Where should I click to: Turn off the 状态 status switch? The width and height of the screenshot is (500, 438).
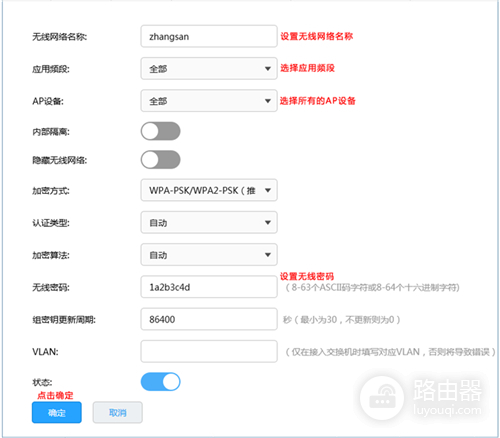[160, 382]
